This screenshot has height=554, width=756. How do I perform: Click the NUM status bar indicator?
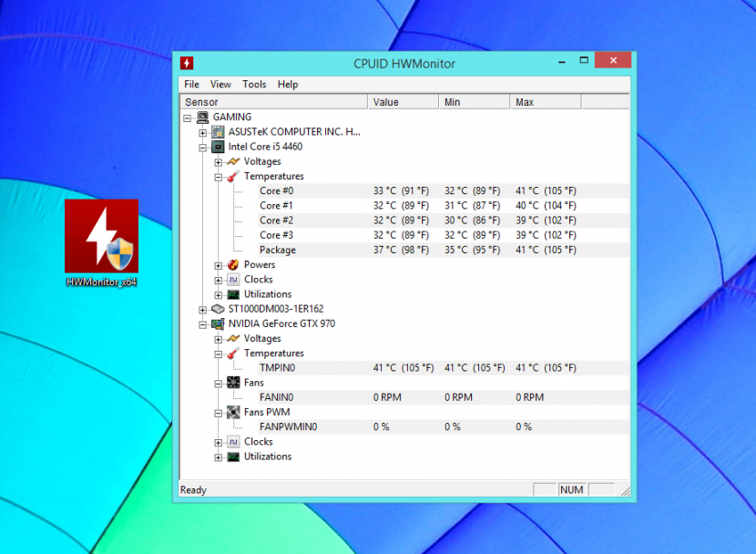pos(572,490)
